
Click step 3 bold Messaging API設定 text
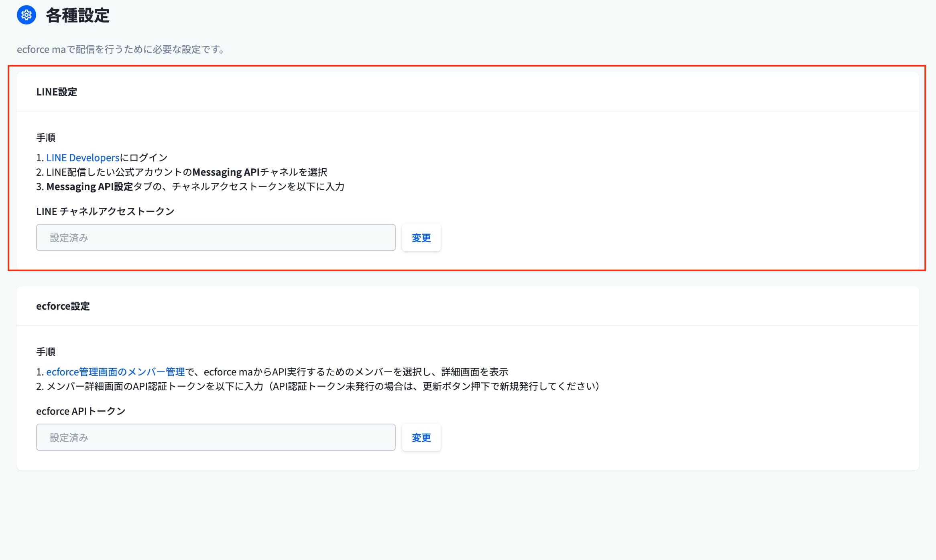[90, 187]
